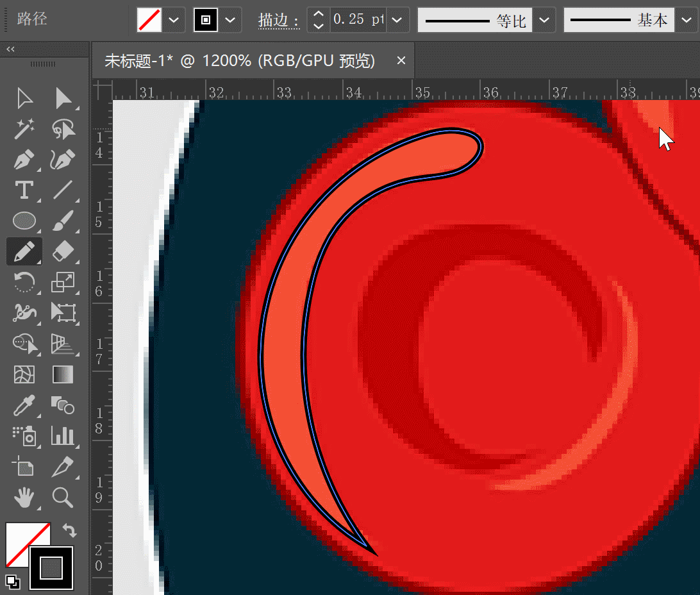This screenshot has width=700, height=595.
Task: Click the ruler origin corner box
Action: (x=103, y=90)
